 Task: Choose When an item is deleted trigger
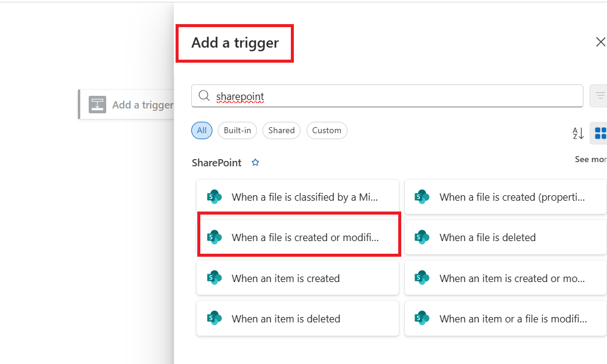pos(297,318)
